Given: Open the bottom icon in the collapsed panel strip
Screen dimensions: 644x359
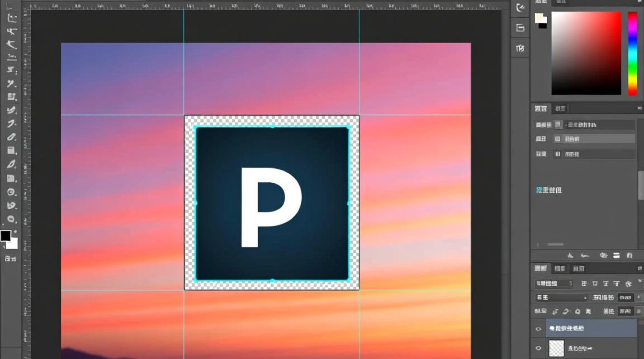Looking at the screenshot, I should pos(520,48).
